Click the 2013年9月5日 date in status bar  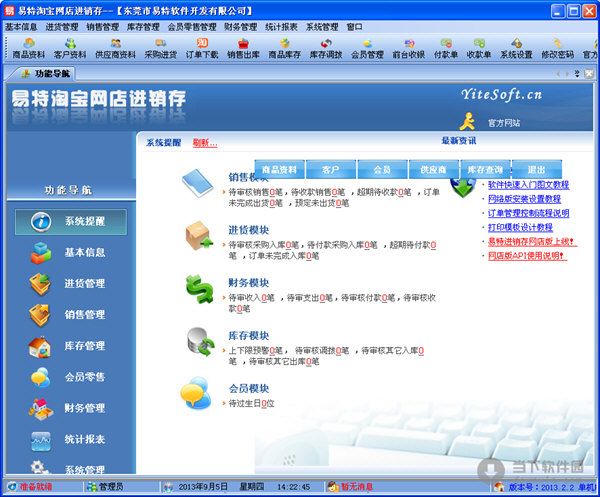click(x=203, y=487)
